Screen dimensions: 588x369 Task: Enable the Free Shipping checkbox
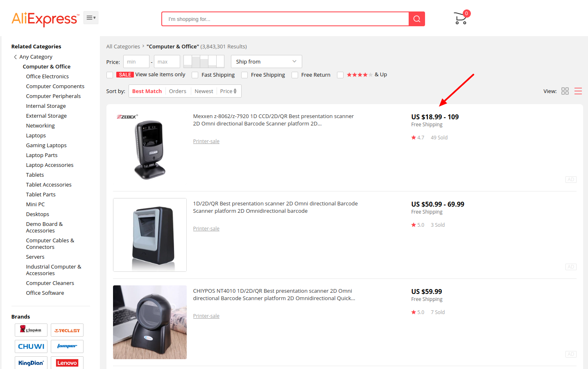pyautogui.click(x=244, y=75)
